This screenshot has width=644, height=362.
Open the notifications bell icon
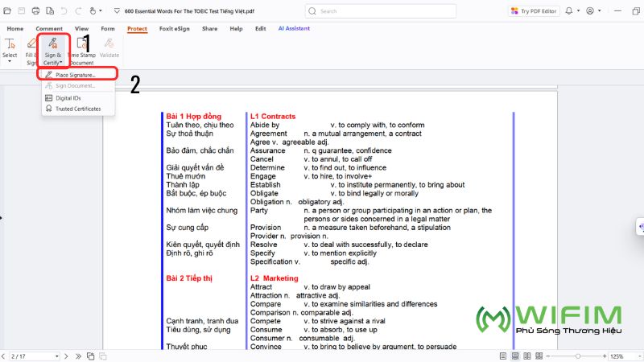click(x=570, y=11)
